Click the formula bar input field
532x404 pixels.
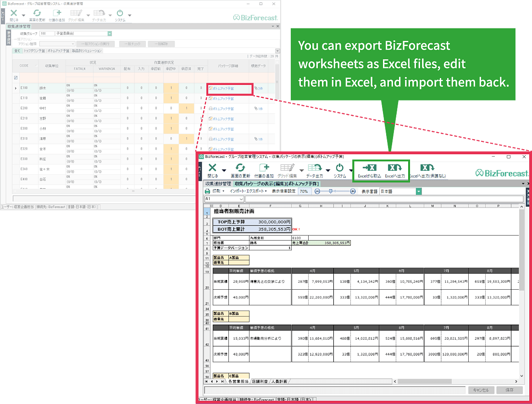384,199
